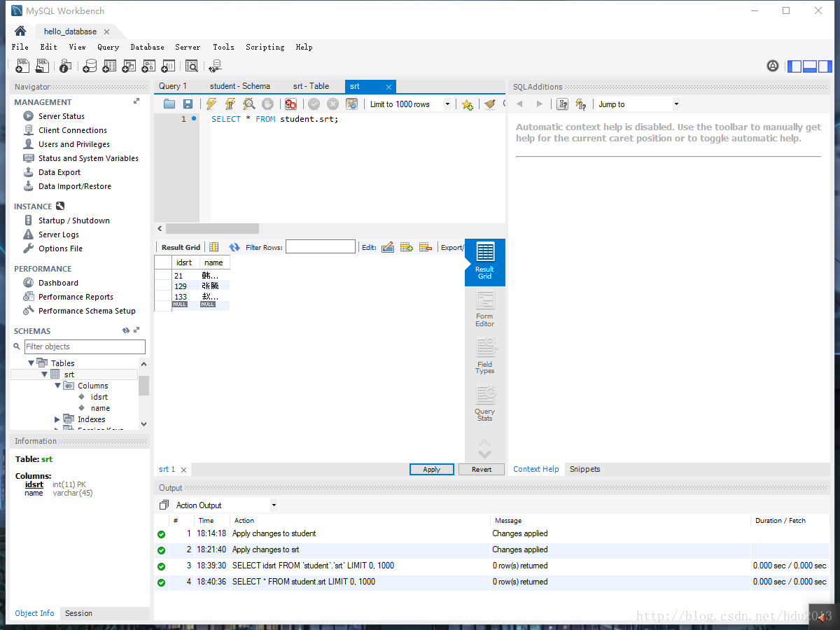Click the Filter Rows input field
The width and height of the screenshot is (840, 630).
tap(321, 246)
